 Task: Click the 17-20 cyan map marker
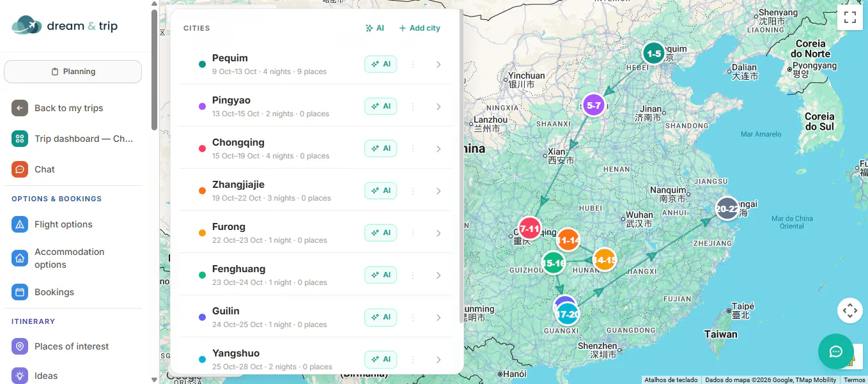click(568, 314)
